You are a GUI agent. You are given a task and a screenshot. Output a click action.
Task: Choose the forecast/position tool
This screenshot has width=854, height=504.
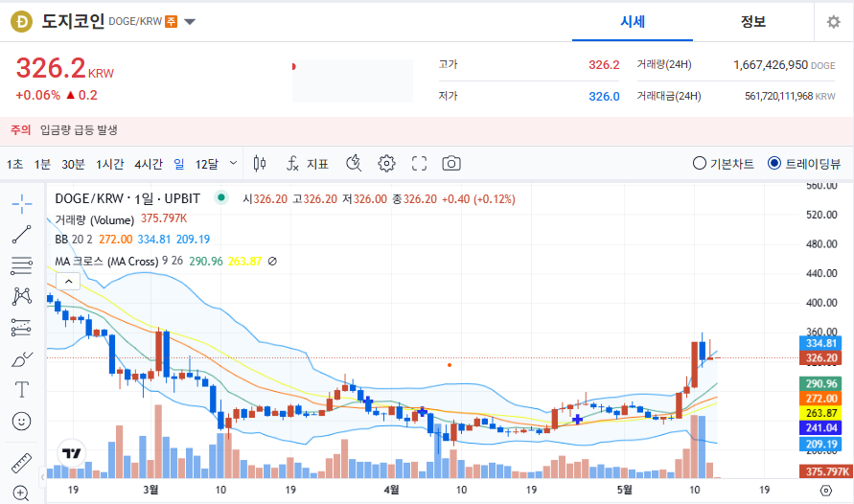(22, 328)
